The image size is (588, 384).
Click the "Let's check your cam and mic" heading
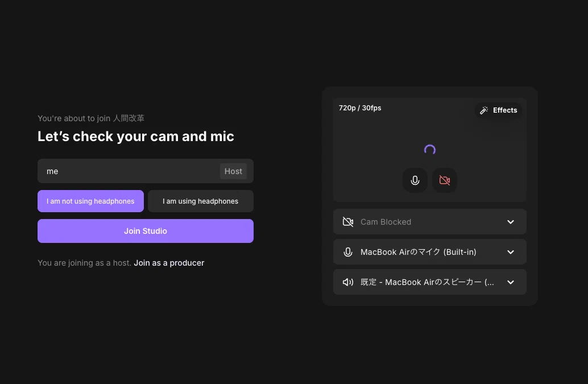pyautogui.click(x=136, y=137)
